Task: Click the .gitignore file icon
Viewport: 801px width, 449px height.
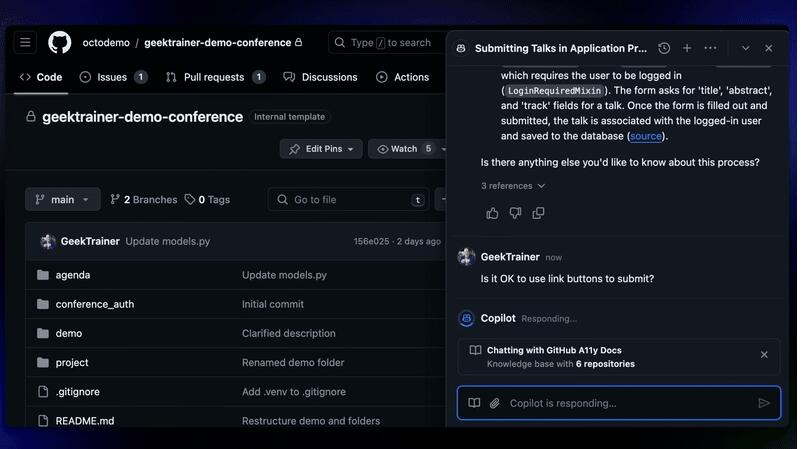Action: pyautogui.click(x=43, y=392)
